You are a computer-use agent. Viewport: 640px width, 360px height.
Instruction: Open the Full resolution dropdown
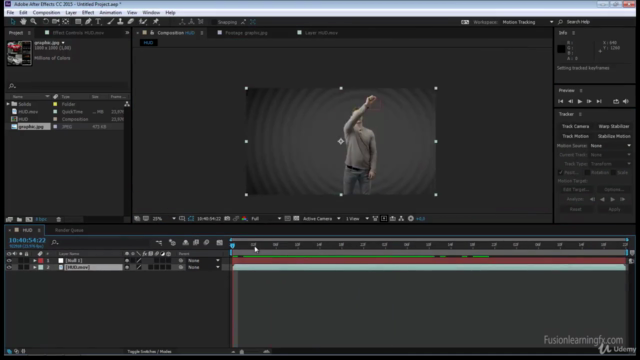pos(266,219)
